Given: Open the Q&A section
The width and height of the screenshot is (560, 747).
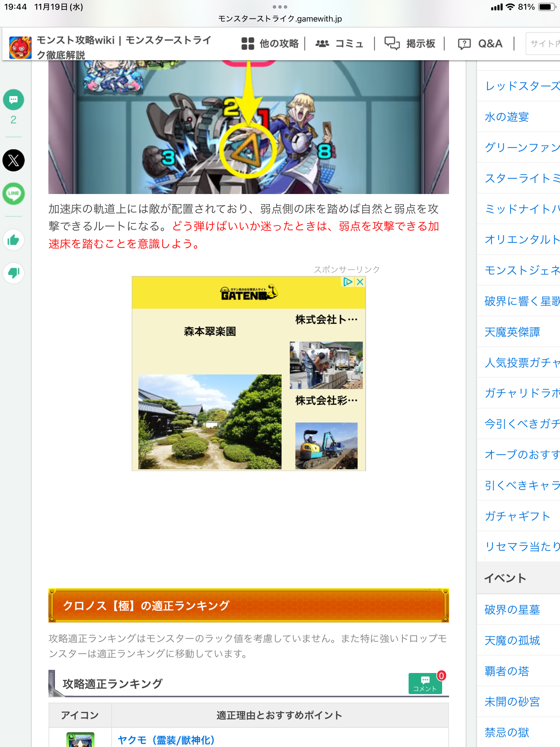Looking at the screenshot, I should (x=480, y=44).
